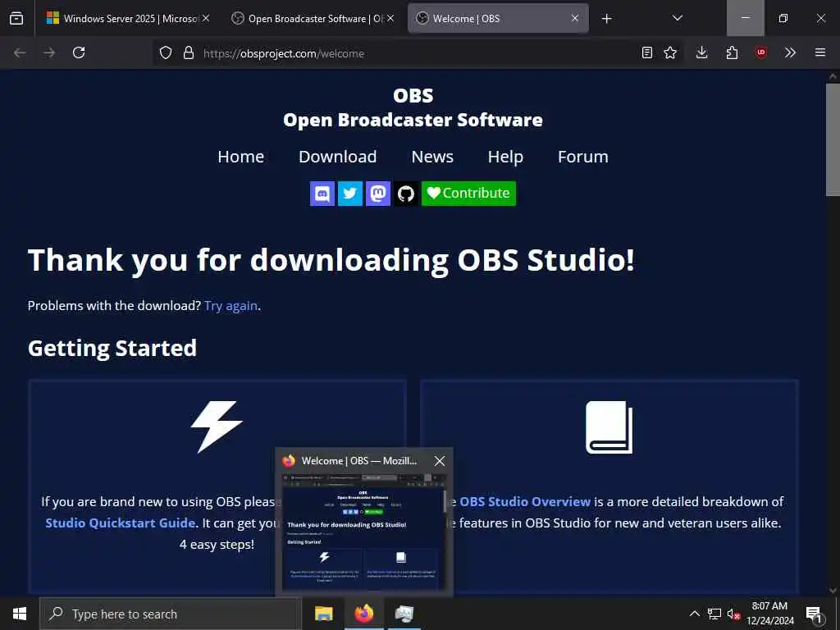
Task: Click scrollbar up arrow
Action: click(833, 76)
